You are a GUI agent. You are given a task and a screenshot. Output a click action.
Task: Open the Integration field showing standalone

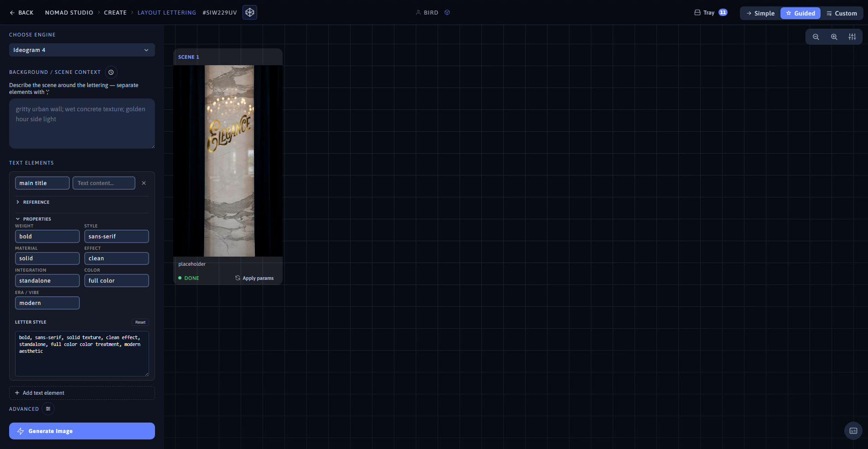(x=47, y=281)
